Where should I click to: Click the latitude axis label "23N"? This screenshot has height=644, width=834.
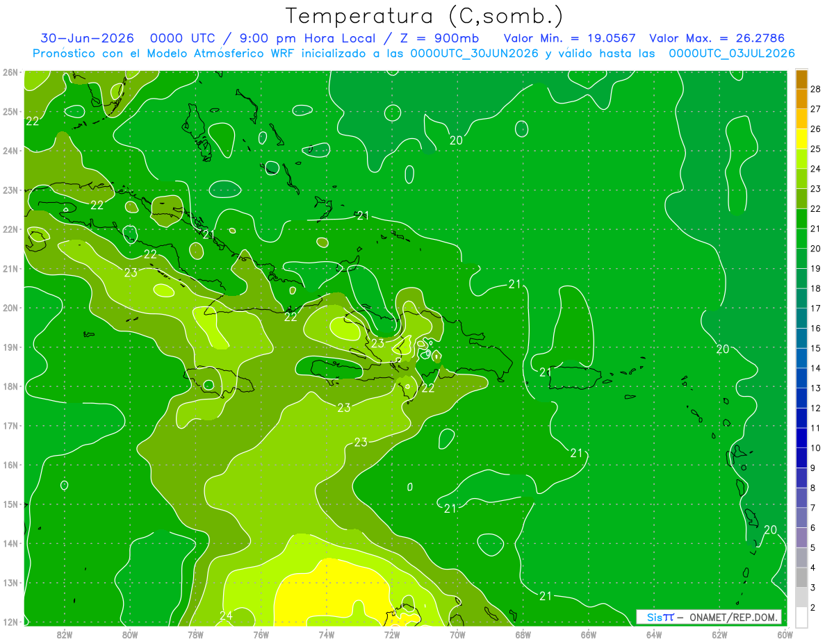(10, 190)
